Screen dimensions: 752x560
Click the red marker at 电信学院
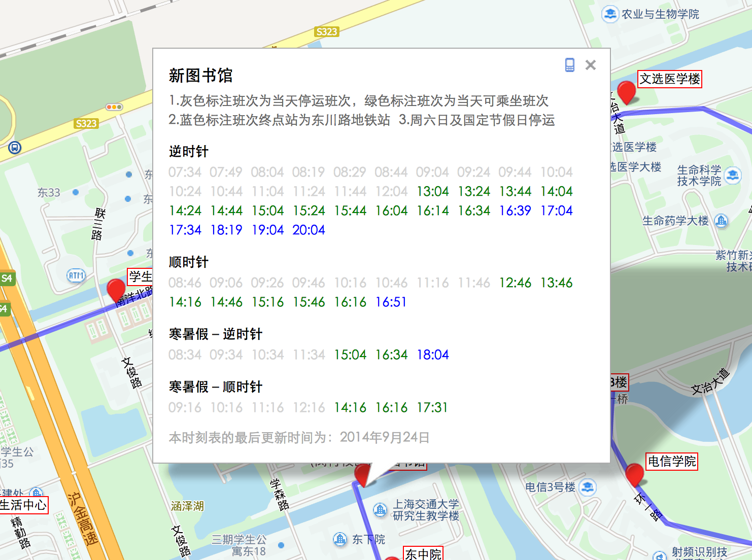click(x=634, y=474)
